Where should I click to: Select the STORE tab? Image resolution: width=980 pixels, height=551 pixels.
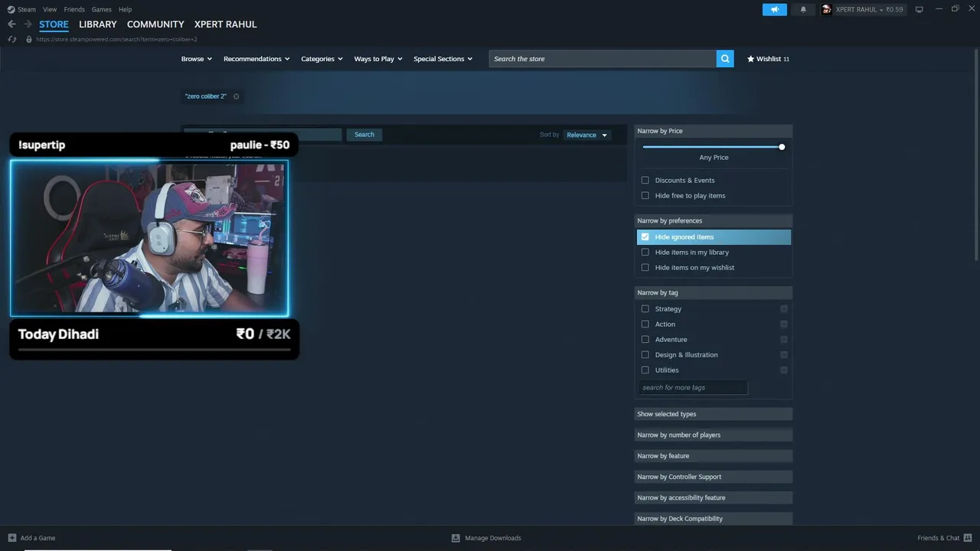54,24
